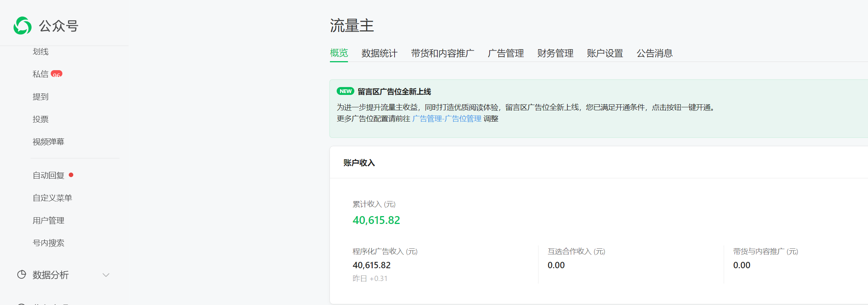Click the NEW badge in announcement banner
Viewport: 868px width, 305px height.
coord(345,91)
